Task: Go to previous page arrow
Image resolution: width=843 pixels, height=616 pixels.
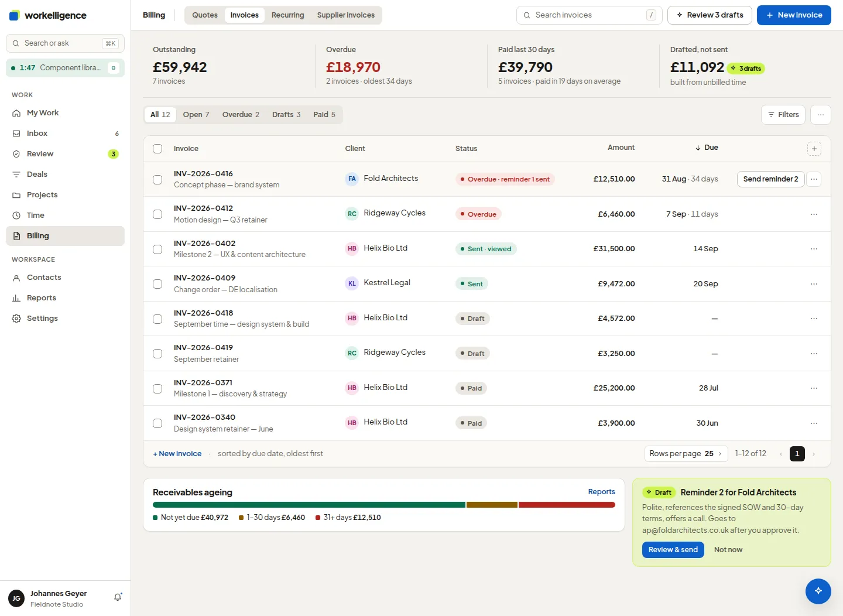Action: [780, 454]
